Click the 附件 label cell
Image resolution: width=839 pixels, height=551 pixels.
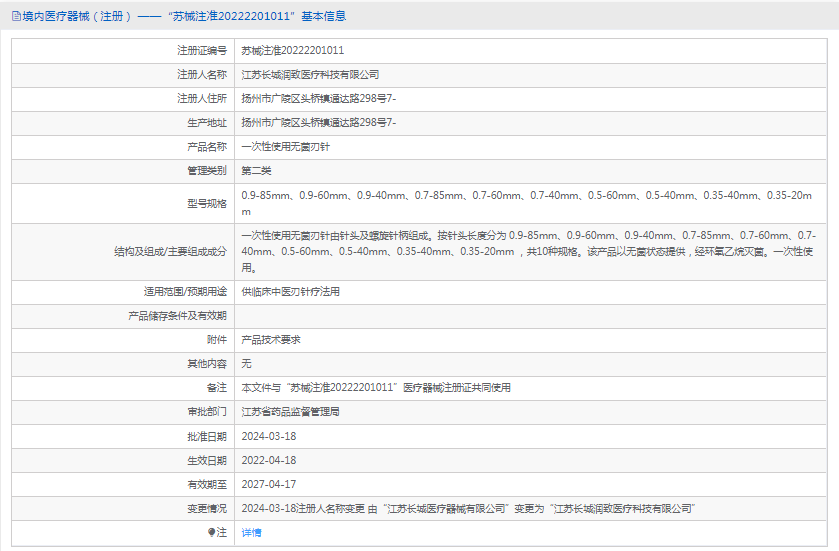[x=123, y=340]
